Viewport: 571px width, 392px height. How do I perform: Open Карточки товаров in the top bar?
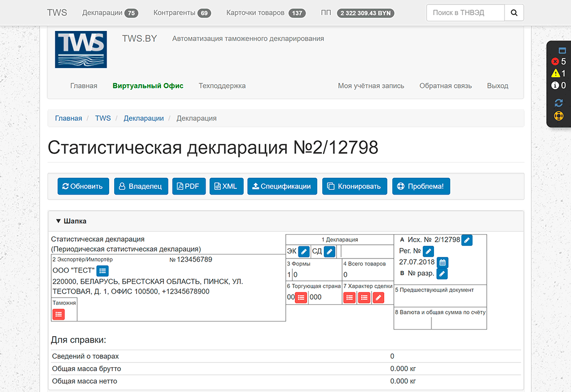pos(264,13)
